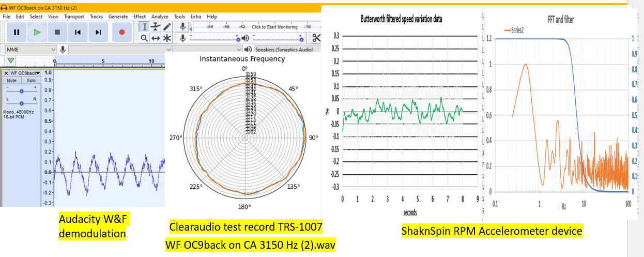Open the recording meter microphone icon
Image resolution: width=644 pixels, height=257 pixels.
182,26
